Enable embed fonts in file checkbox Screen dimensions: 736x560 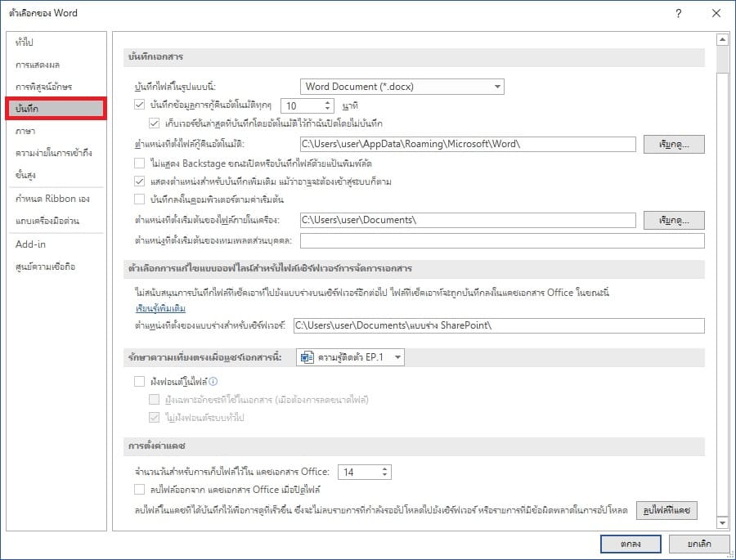(139, 381)
